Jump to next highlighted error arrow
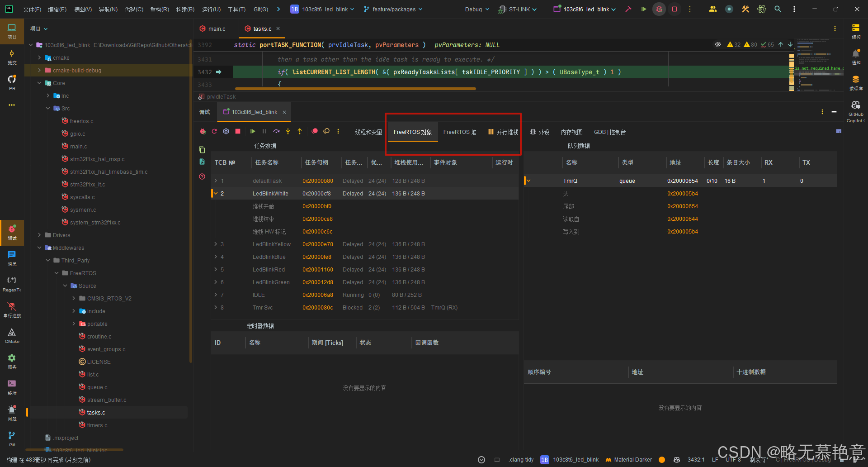 pos(790,44)
